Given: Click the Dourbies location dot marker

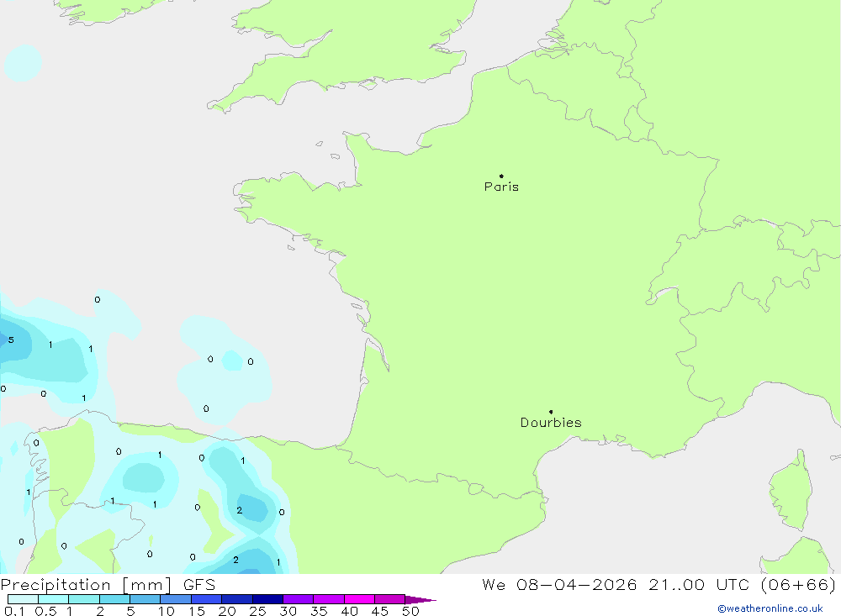Looking at the screenshot, I should pos(551,412).
